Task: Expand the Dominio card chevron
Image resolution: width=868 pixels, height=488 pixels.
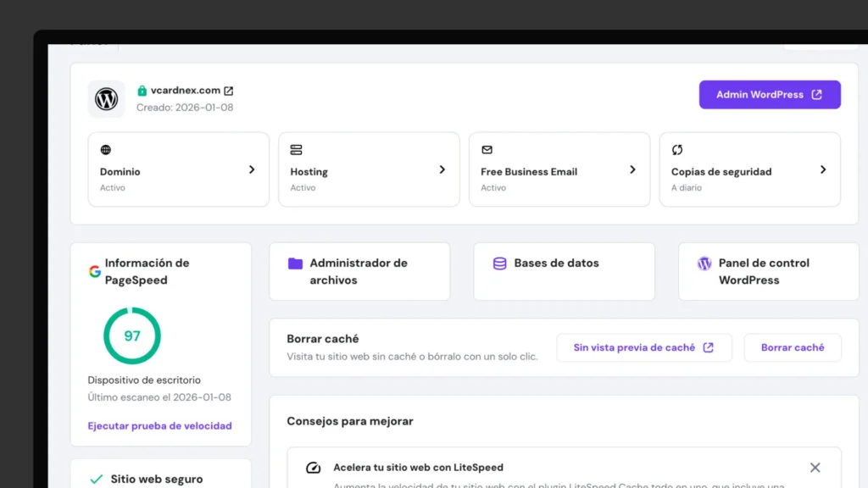Action: 252,169
